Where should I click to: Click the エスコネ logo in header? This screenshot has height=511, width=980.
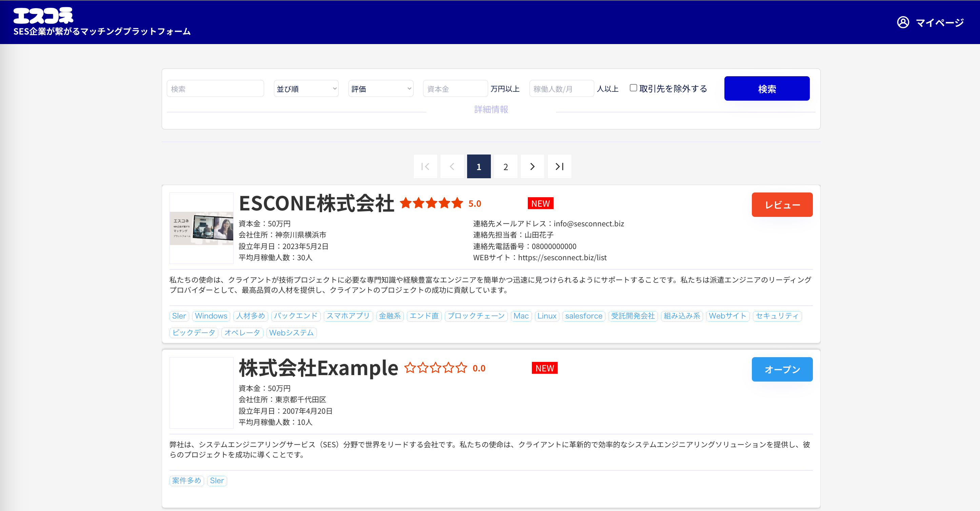(x=43, y=16)
